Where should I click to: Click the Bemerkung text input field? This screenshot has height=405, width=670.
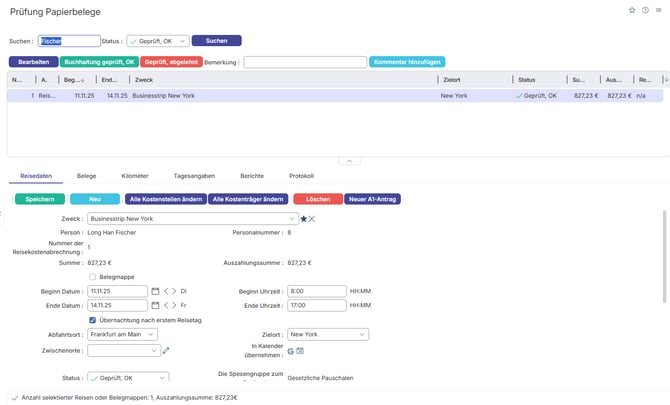coord(304,62)
